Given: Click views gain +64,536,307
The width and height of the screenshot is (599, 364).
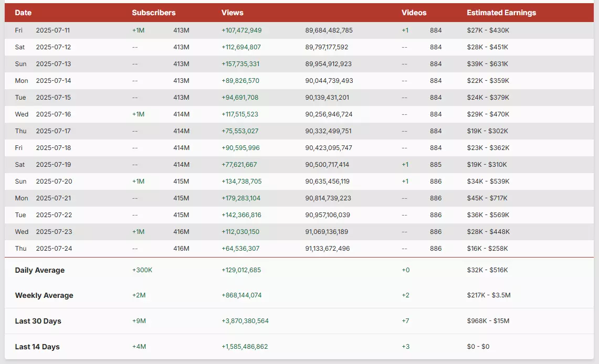Looking at the screenshot, I should [240, 249].
